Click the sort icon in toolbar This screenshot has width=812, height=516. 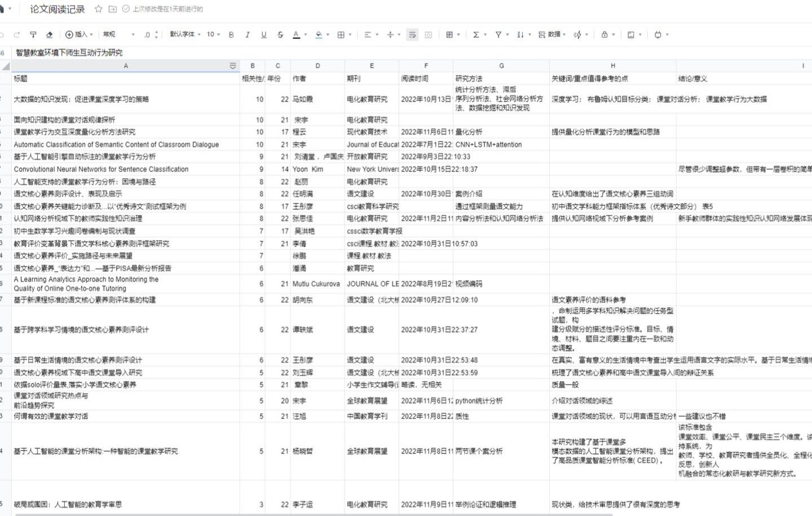coord(520,34)
